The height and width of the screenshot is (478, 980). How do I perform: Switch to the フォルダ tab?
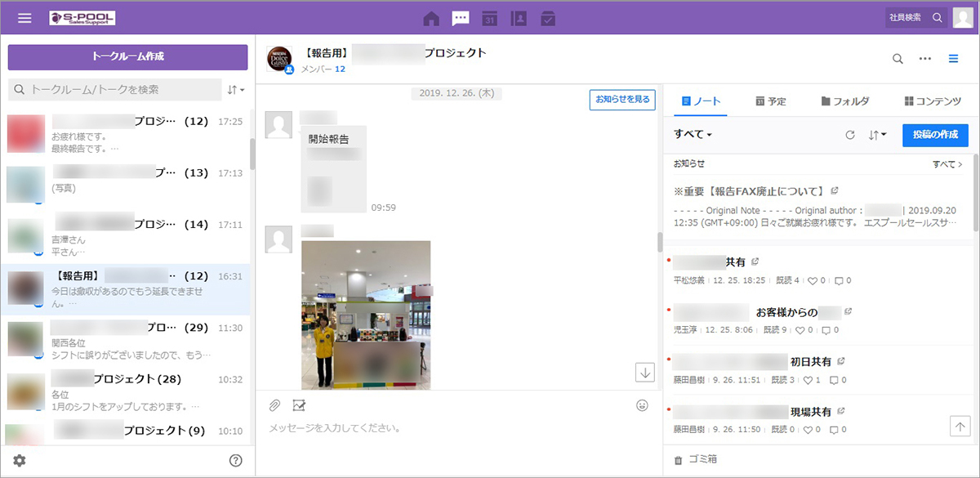tap(844, 101)
